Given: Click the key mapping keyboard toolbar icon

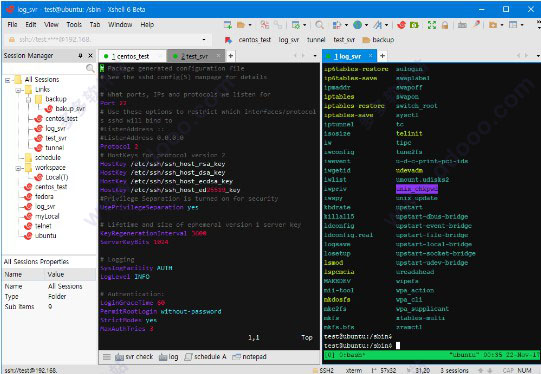Looking at the screenshot, I should coord(462,25).
